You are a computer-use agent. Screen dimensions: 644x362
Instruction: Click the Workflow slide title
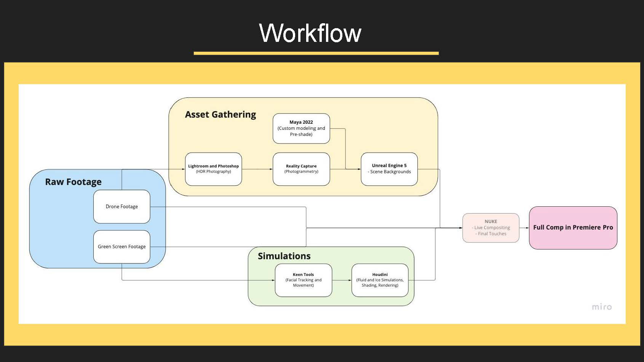[310, 33]
